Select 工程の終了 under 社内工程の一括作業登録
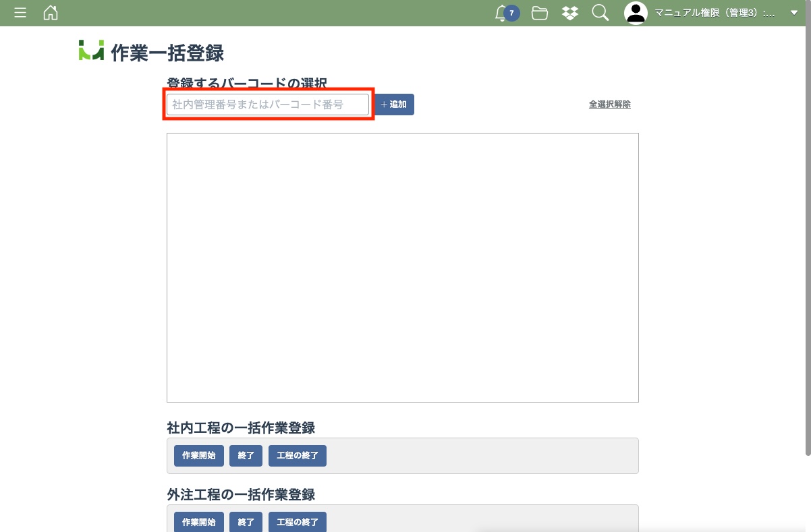The image size is (811, 532). pos(297,456)
